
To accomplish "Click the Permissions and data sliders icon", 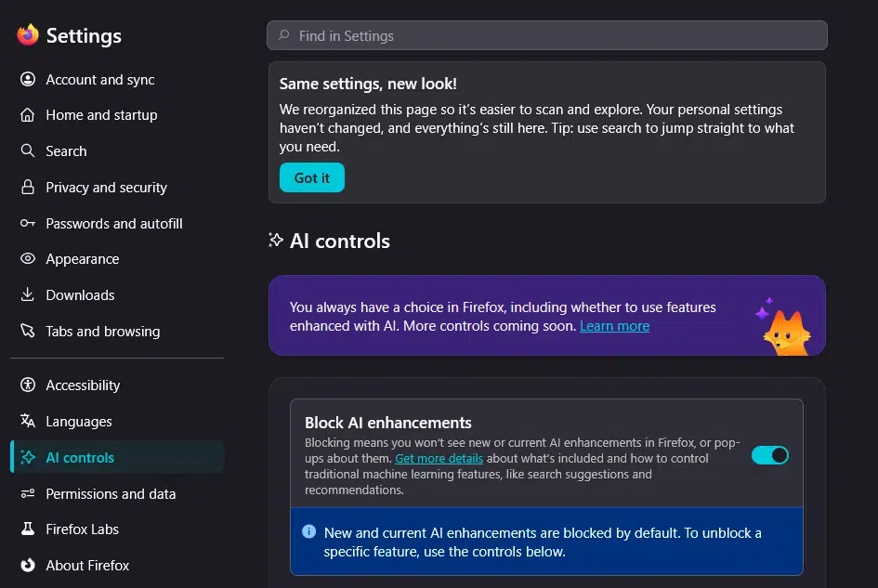I will coord(28,493).
